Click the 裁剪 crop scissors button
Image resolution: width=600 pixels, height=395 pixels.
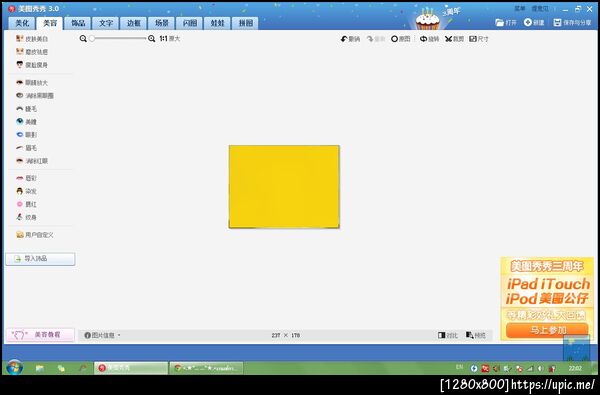click(x=454, y=39)
